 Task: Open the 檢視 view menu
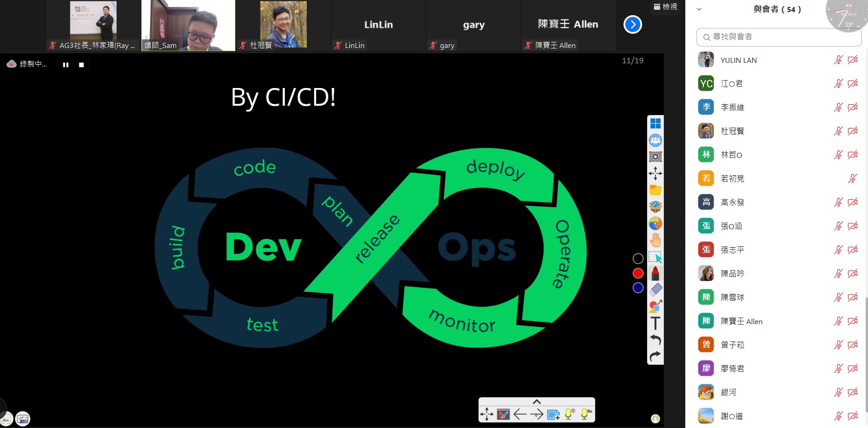tap(665, 7)
